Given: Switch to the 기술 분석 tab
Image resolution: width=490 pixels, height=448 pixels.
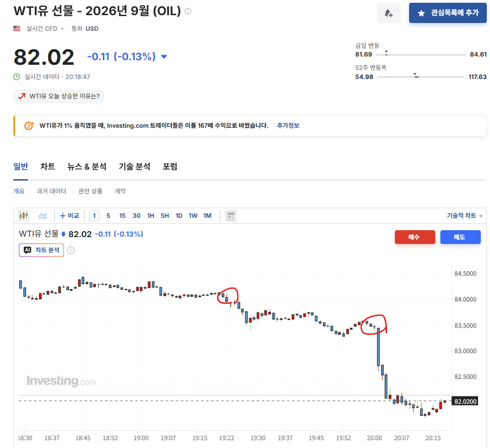Looking at the screenshot, I should coord(134,166).
